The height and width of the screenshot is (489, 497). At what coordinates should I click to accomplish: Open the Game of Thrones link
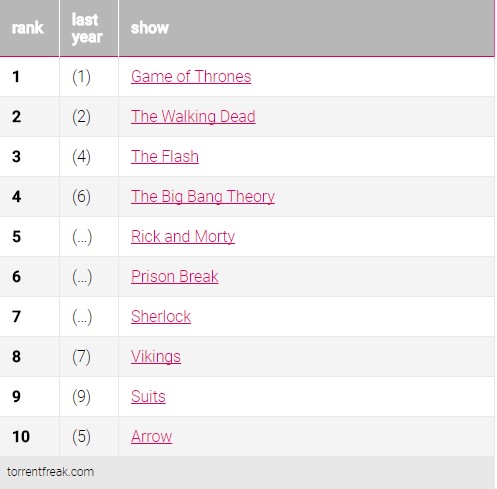(x=191, y=77)
